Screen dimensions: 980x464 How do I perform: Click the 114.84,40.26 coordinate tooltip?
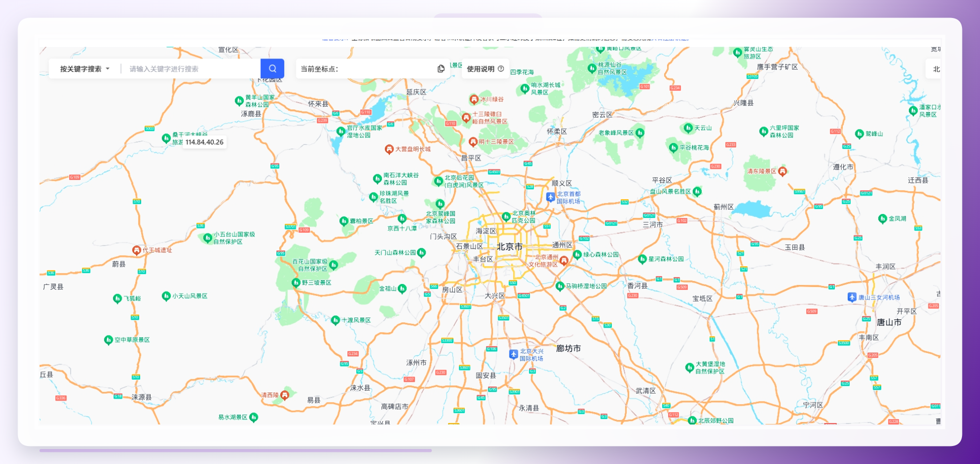click(204, 142)
